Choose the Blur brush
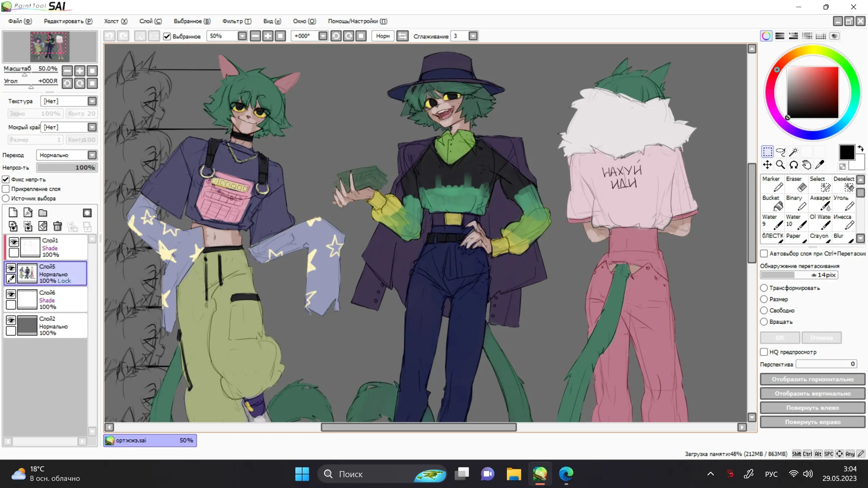The height and width of the screenshot is (488, 868). point(844,238)
